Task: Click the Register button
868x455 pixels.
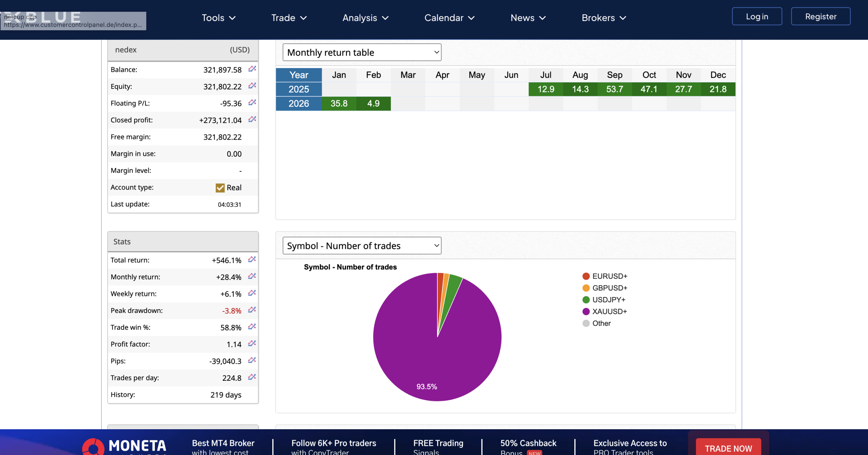Action: point(821,17)
